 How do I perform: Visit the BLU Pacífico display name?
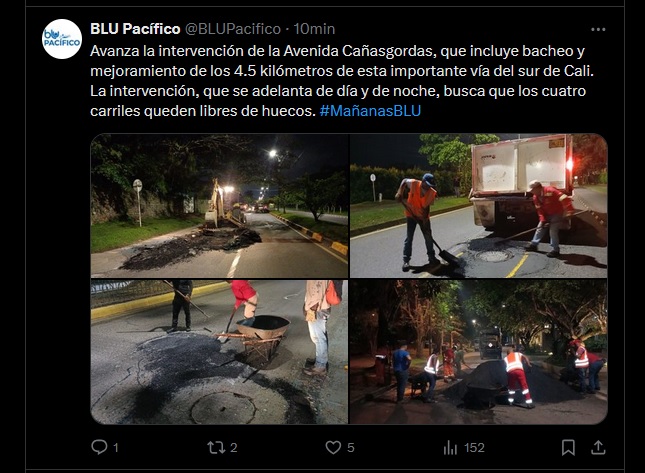(135, 29)
